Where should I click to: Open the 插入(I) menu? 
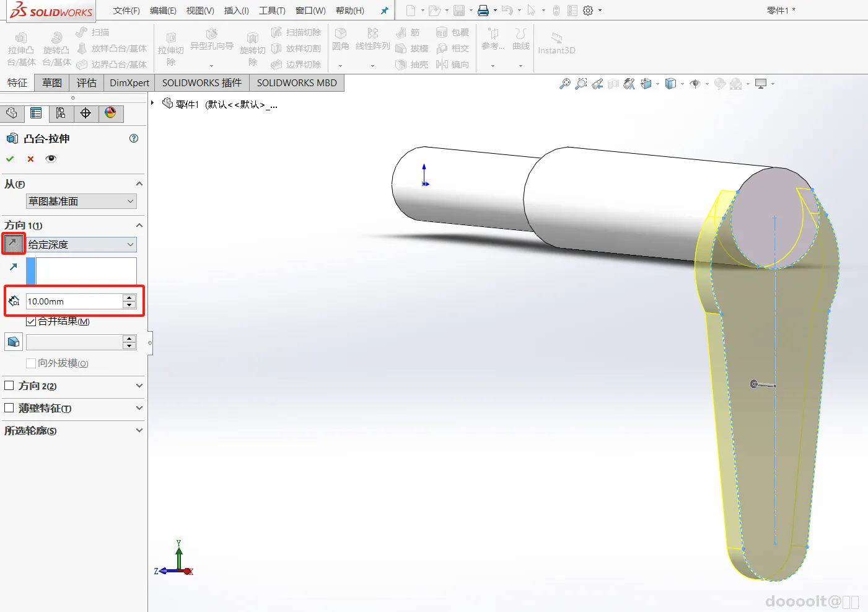click(237, 11)
